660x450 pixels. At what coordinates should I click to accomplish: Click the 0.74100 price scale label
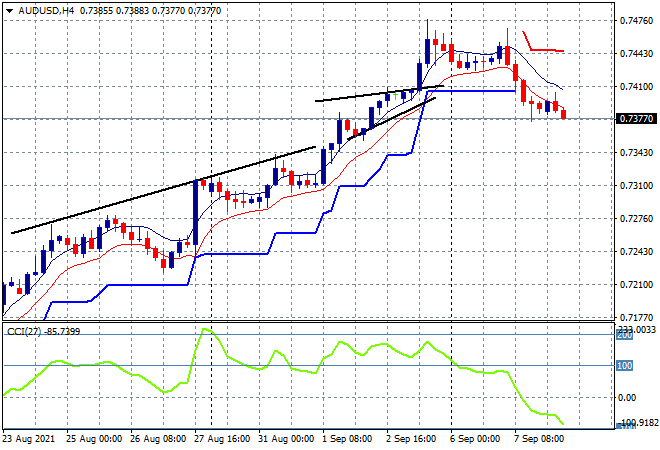pos(636,87)
